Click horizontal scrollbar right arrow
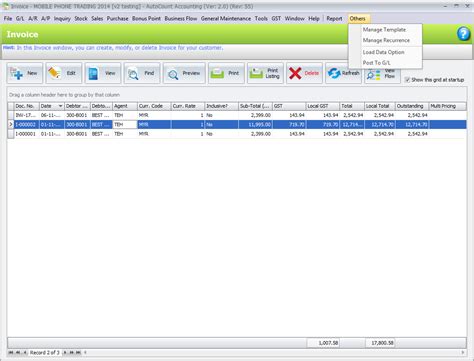474x361 pixels. pos(463,352)
